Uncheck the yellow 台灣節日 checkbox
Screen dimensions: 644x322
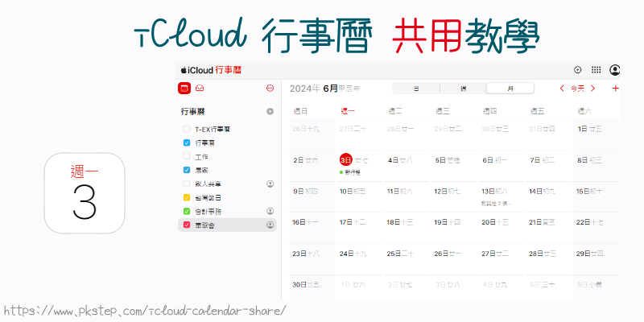click(x=187, y=197)
